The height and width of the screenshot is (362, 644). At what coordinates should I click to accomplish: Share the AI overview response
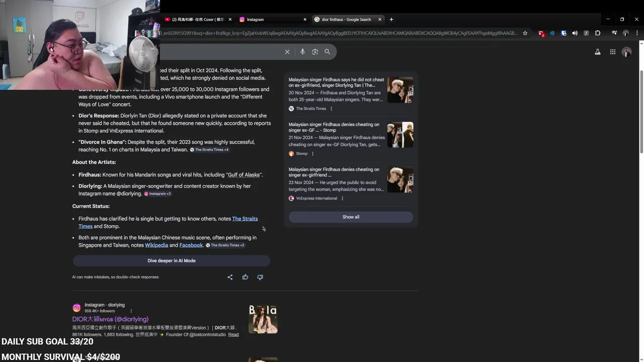[x=230, y=277]
